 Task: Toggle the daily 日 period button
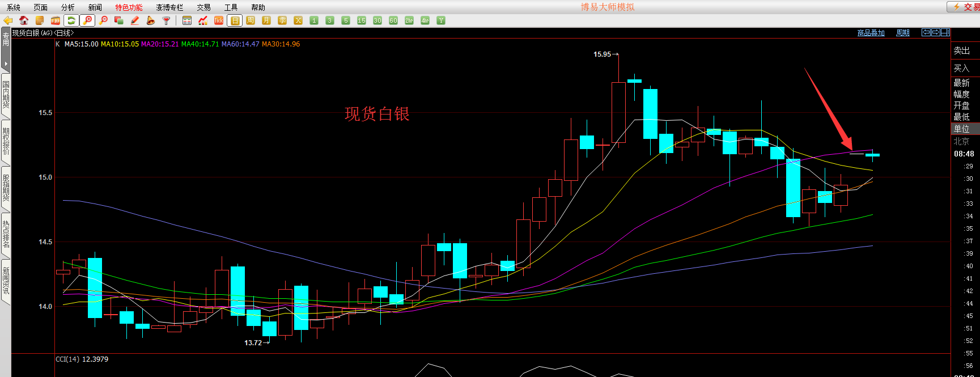point(235,20)
